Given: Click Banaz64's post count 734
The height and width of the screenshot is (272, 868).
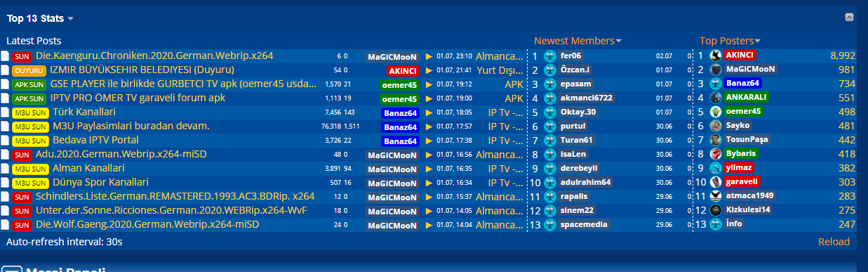Looking at the screenshot, I should pyautogui.click(x=847, y=84).
